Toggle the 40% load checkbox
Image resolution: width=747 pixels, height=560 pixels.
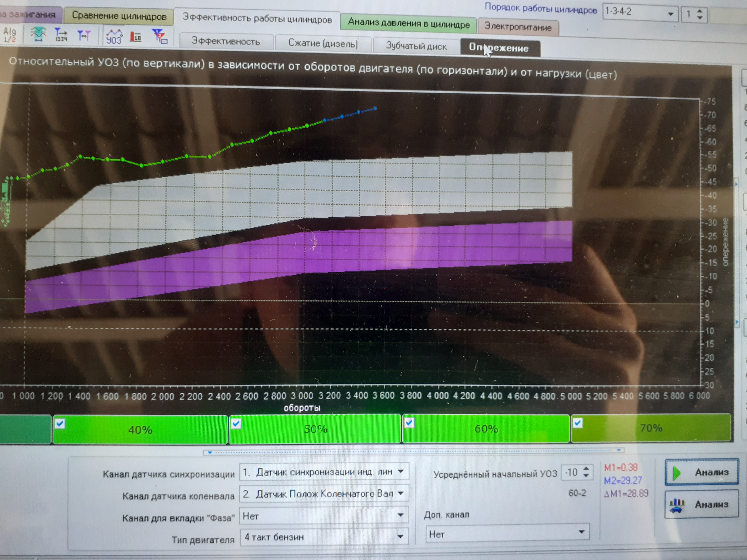pyautogui.click(x=60, y=423)
